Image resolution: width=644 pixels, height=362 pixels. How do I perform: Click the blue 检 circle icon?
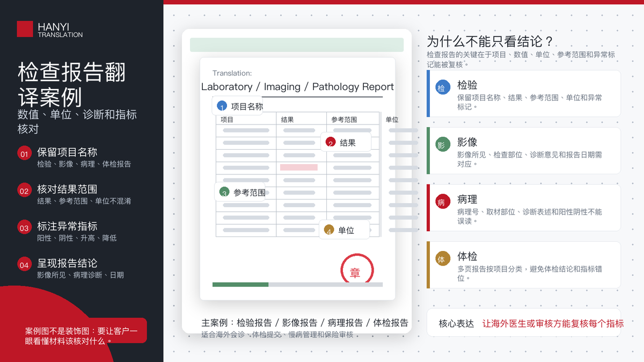(442, 88)
